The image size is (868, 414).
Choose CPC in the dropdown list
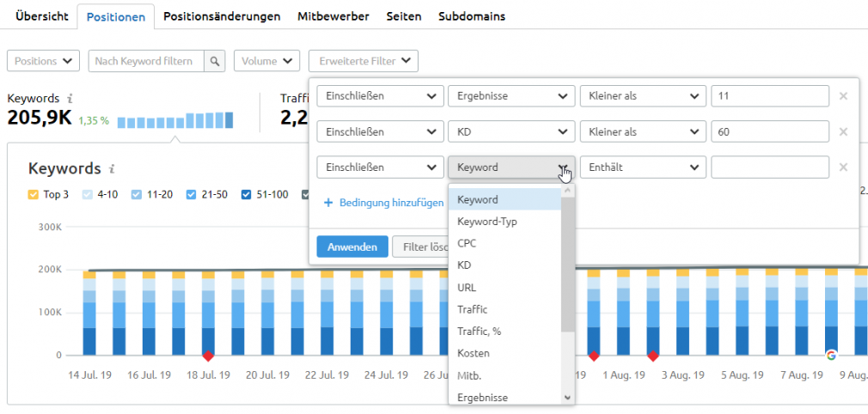[504, 243]
